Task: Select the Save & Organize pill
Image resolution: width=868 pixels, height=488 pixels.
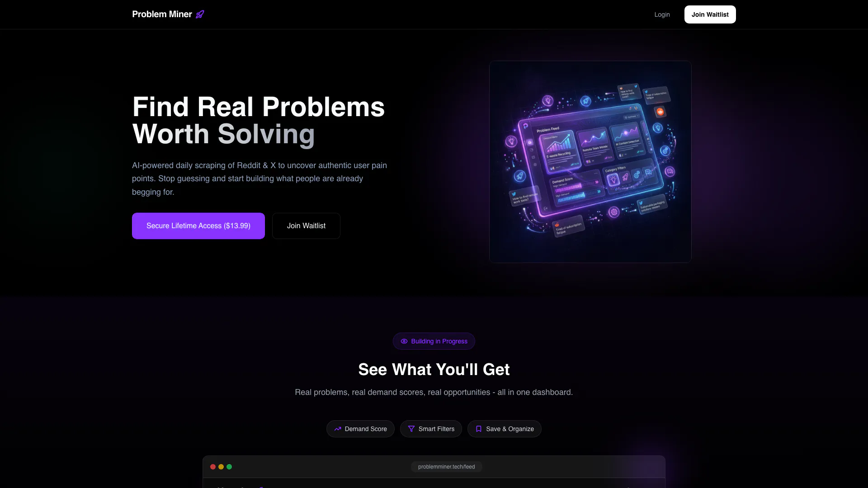Action: (x=505, y=429)
